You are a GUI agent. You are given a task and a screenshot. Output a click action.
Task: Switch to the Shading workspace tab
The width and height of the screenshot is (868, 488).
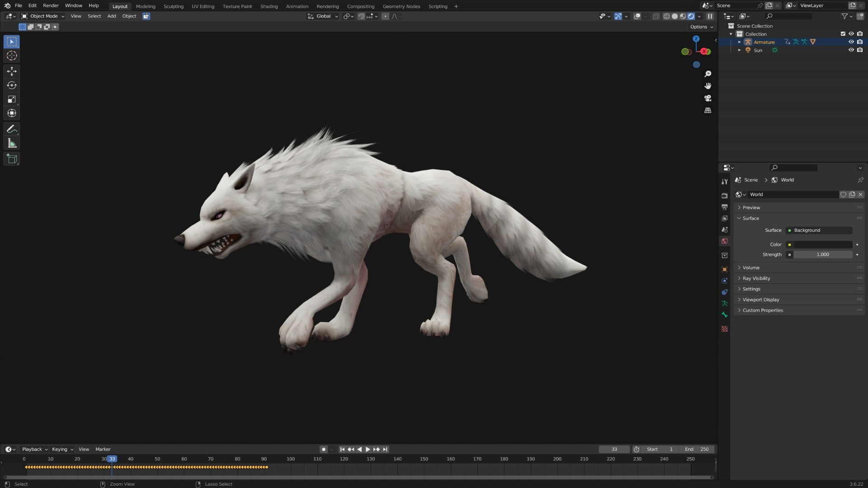coord(269,6)
